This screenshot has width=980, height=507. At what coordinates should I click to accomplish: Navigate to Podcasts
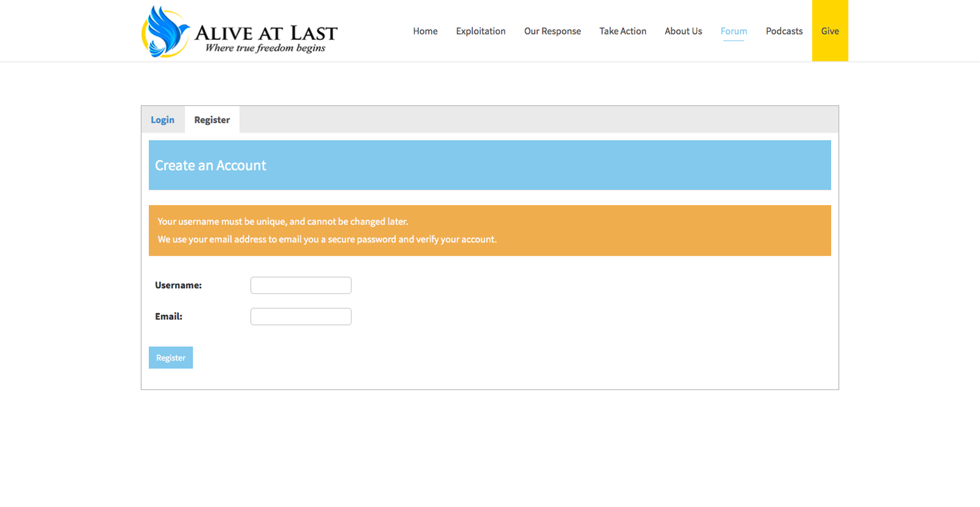[x=784, y=31]
